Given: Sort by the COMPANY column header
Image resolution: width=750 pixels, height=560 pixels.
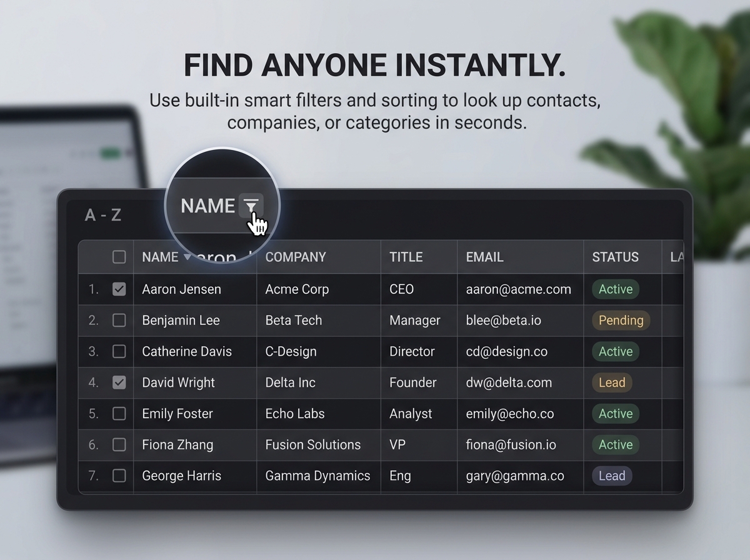Looking at the screenshot, I should click(296, 257).
